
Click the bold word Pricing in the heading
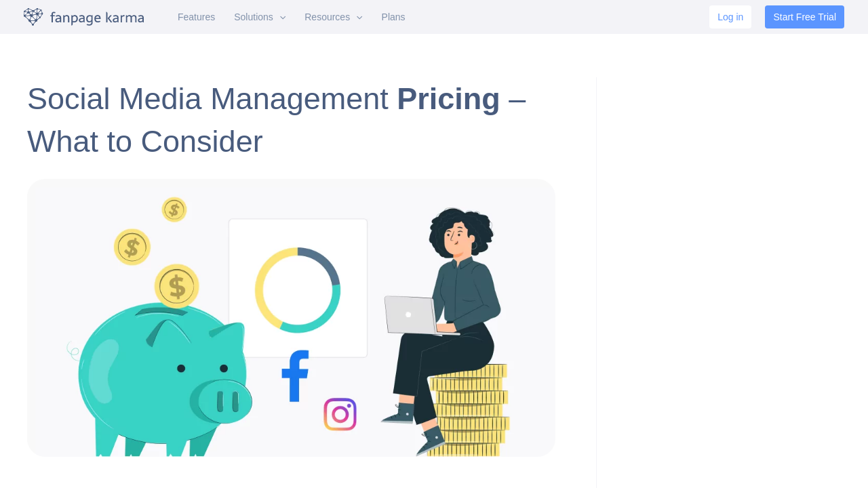coord(448,99)
